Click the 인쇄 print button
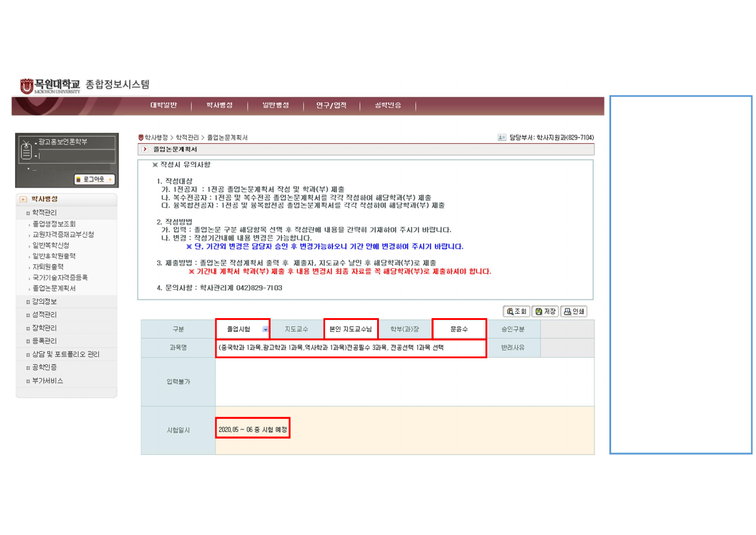The height and width of the screenshot is (535, 756). pos(573,312)
